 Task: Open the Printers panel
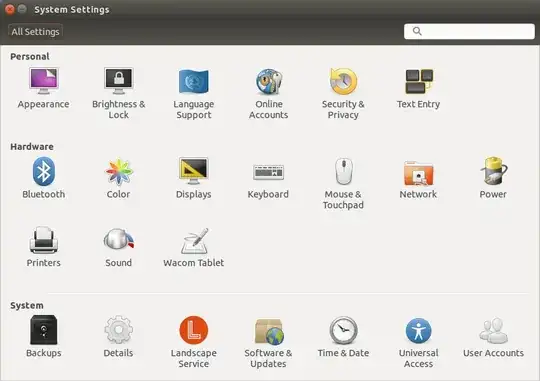[44, 240]
